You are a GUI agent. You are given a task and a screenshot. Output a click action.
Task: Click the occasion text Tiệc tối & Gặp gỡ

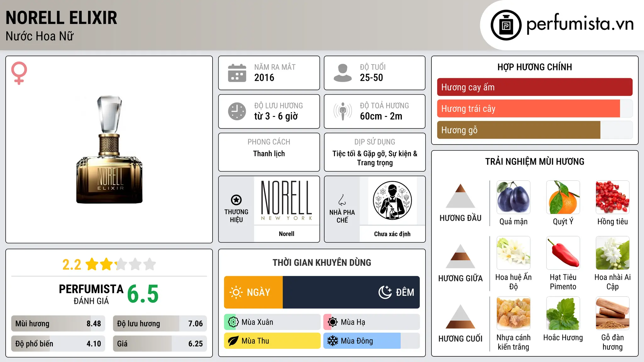coord(359,154)
